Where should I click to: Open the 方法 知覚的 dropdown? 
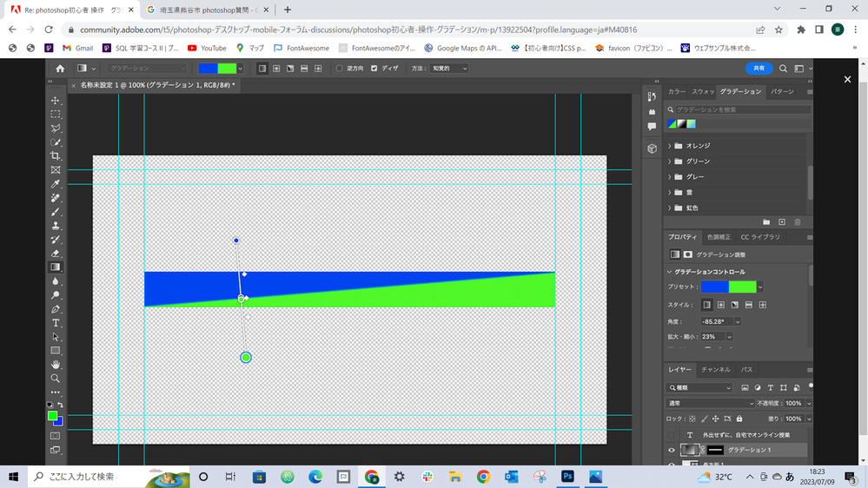(x=449, y=69)
